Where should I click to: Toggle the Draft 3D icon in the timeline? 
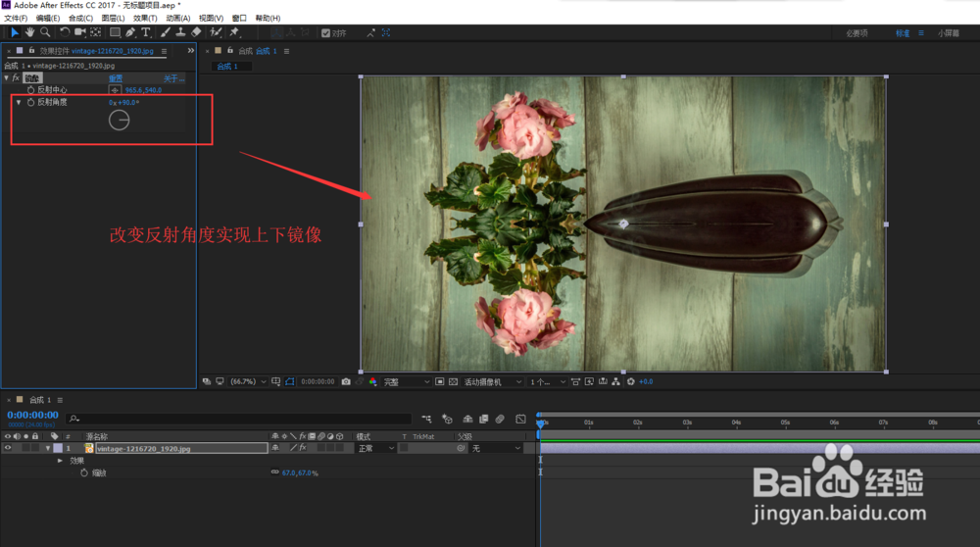click(x=447, y=419)
